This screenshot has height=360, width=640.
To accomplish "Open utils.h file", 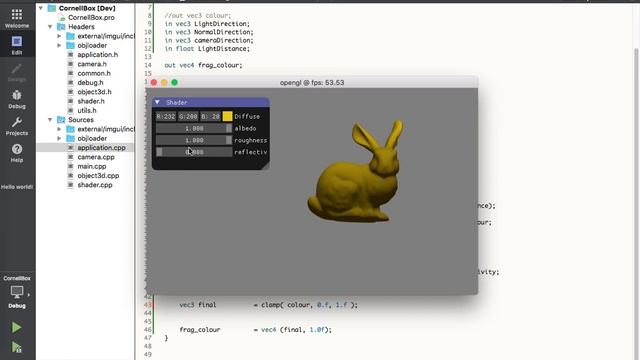I will [x=87, y=111].
